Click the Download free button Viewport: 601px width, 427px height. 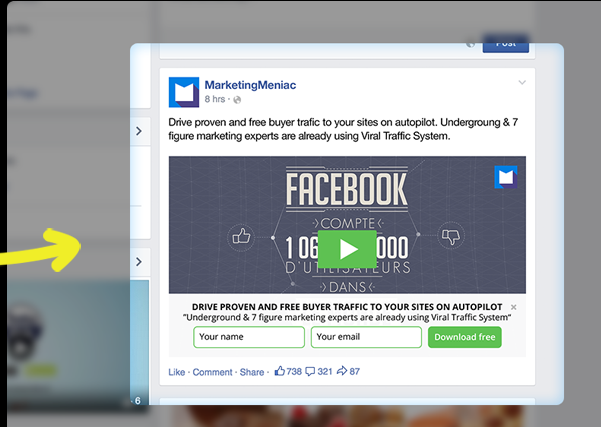pos(465,337)
